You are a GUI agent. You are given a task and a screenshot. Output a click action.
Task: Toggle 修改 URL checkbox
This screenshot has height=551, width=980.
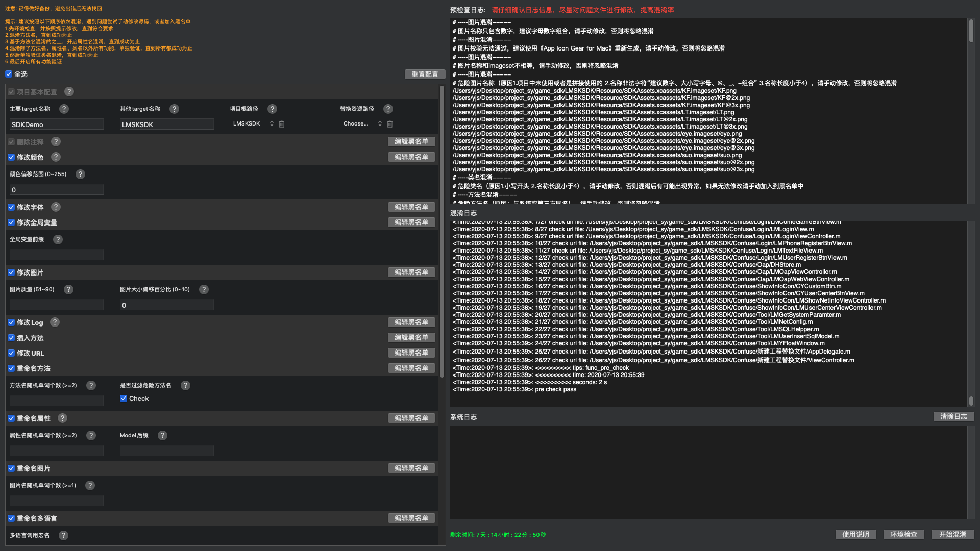pyautogui.click(x=11, y=353)
